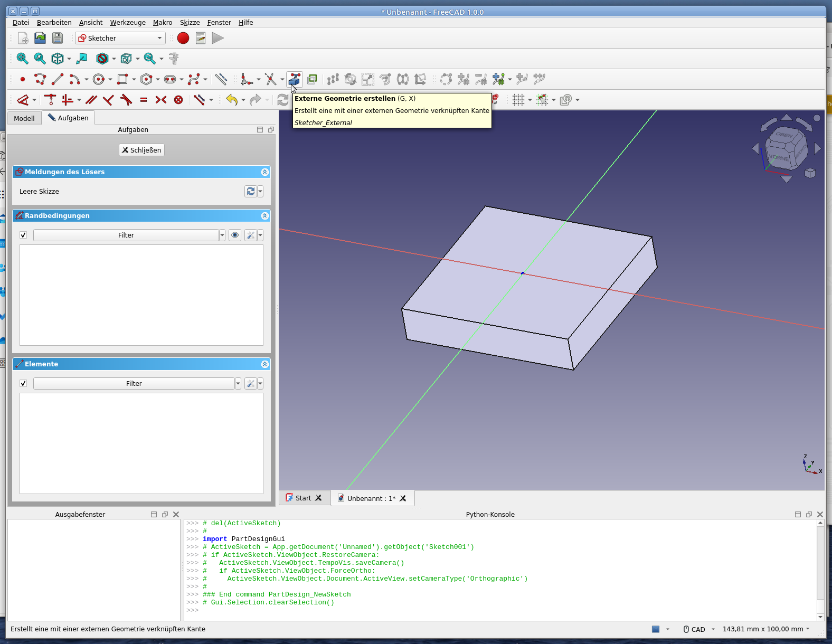Click the isometric standard views cube icon
This screenshot has height=644, width=832.
[57, 59]
